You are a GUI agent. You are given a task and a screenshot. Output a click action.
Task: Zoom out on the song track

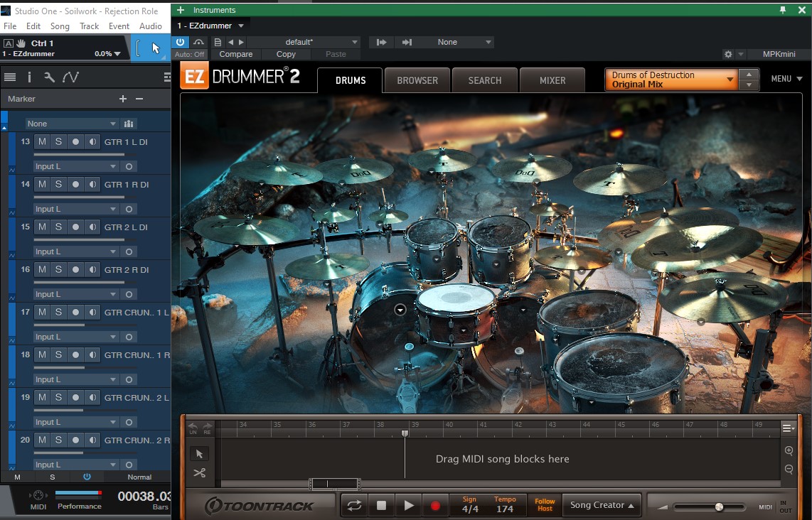789,469
